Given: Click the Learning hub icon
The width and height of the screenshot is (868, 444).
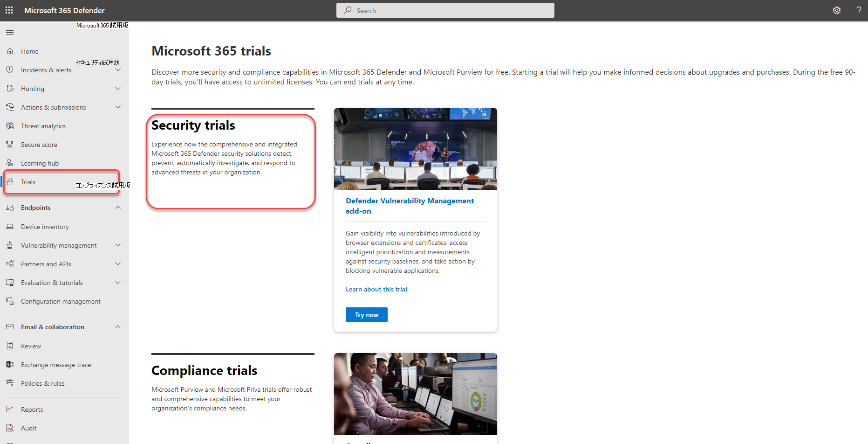Looking at the screenshot, I should (10, 163).
